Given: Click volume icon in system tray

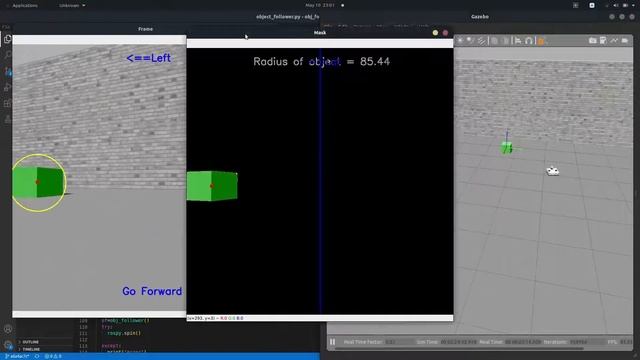Looking at the screenshot, I should click(x=616, y=5).
